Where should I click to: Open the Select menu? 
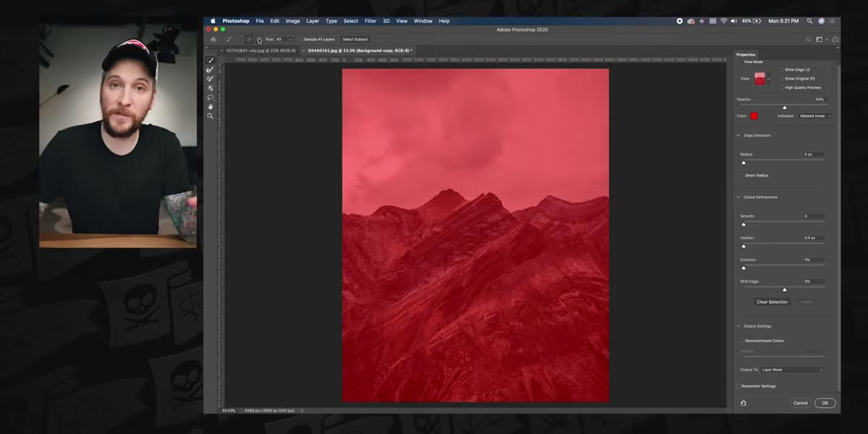pyautogui.click(x=351, y=21)
